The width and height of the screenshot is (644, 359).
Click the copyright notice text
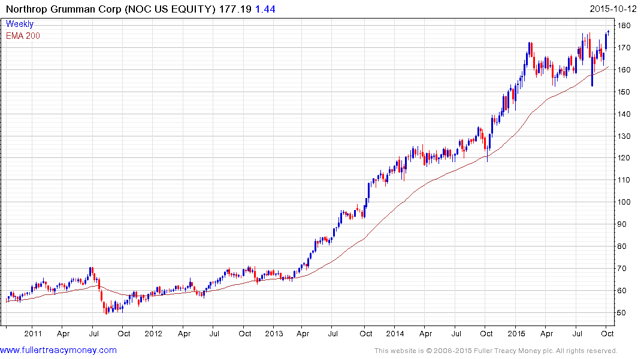(x=496, y=351)
